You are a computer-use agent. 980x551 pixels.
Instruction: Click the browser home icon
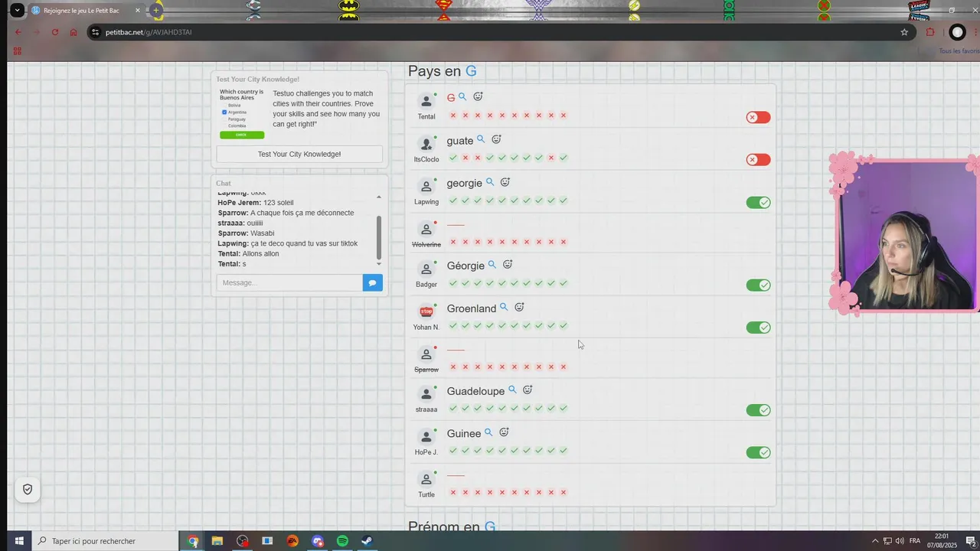click(x=73, y=32)
